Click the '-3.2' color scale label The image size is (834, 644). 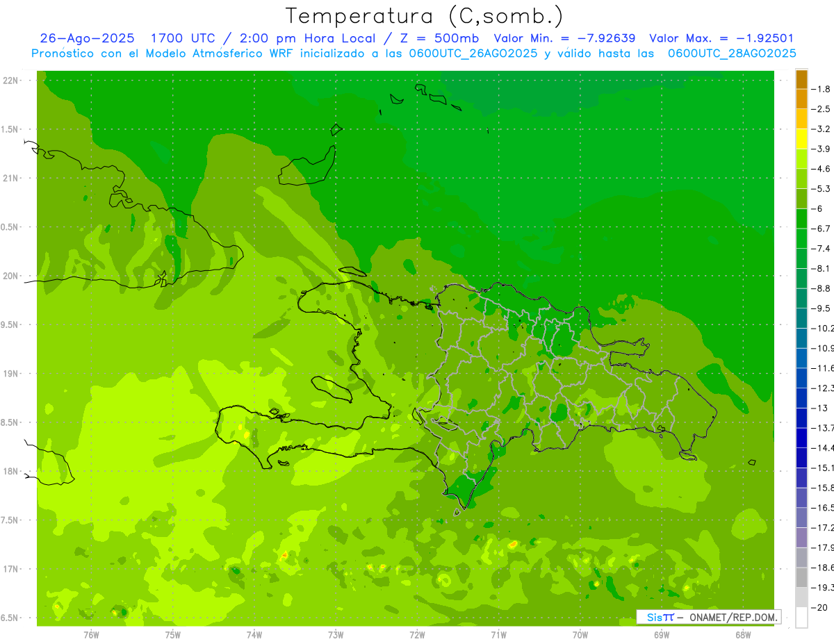pyautogui.click(x=821, y=129)
